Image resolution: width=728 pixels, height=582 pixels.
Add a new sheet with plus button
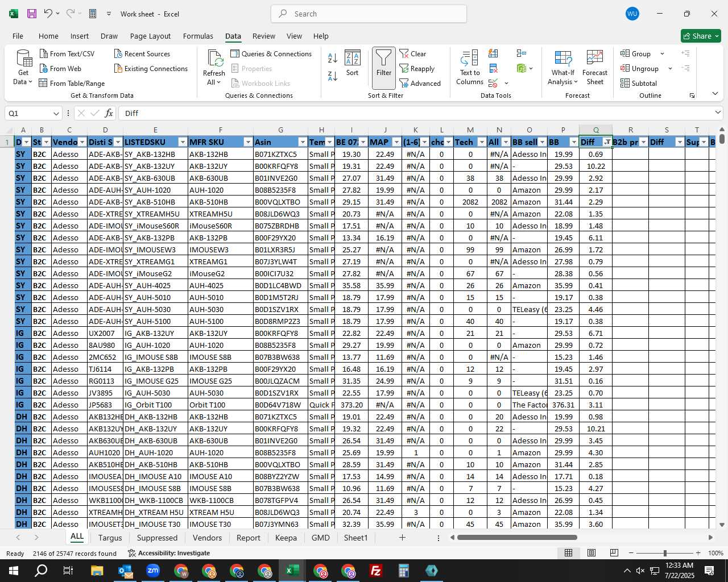(x=402, y=538)
